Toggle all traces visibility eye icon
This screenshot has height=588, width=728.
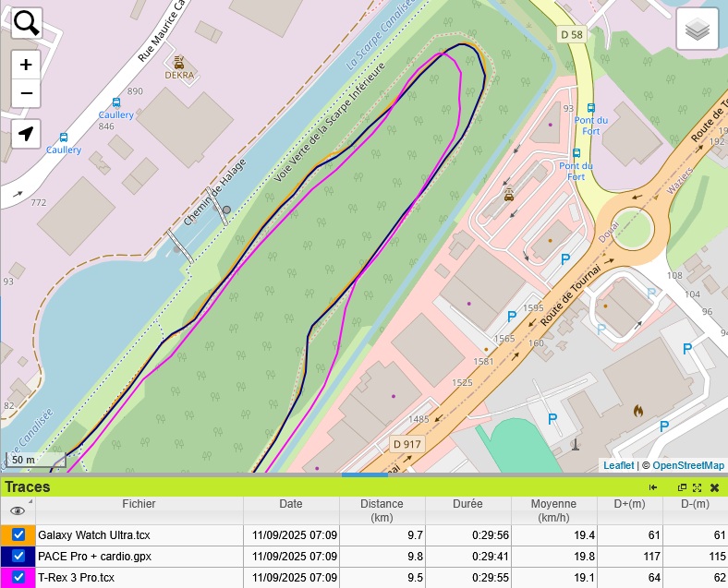point(17,510)
